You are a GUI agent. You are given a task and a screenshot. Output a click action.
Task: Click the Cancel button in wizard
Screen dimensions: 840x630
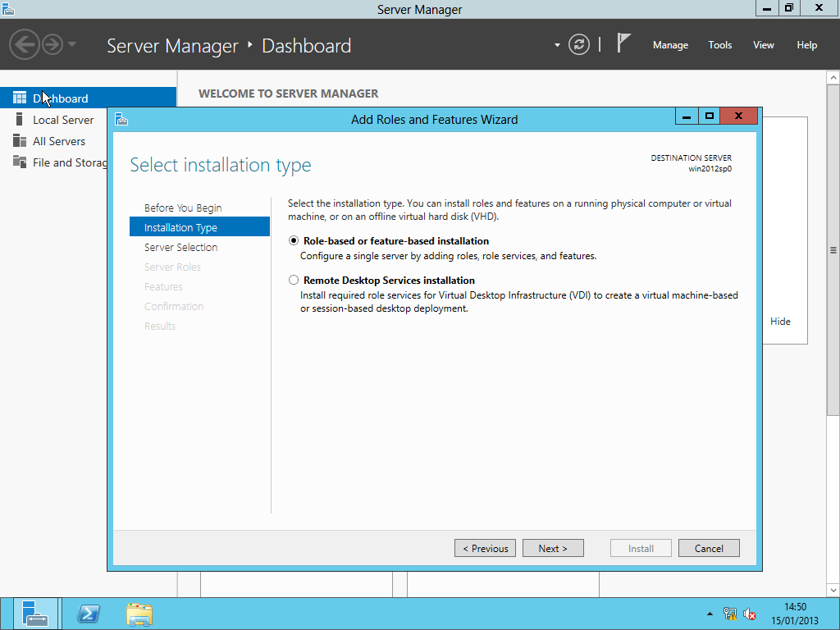coord(709,548)
